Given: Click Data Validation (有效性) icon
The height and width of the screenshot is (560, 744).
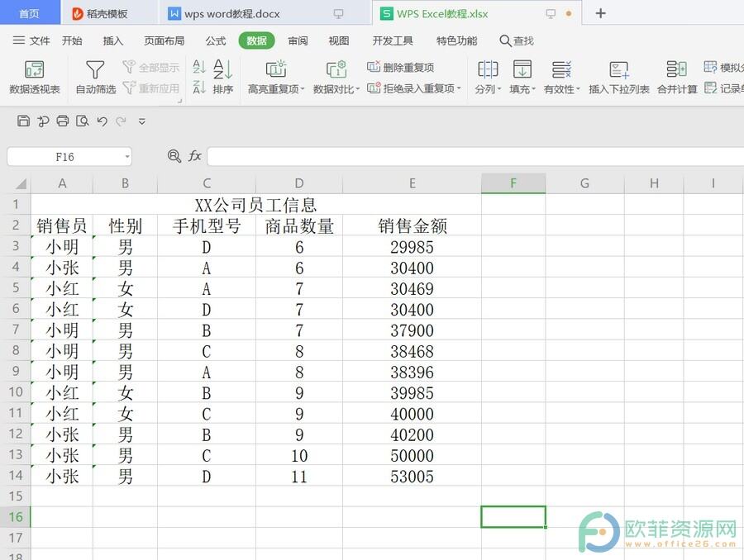Looking at the screenshot, I should [x=561, y=69].
